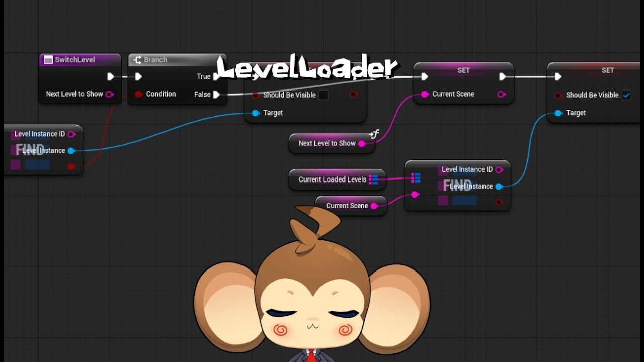This screenshot has width=644, height=362.
Task: Select the "Current Scene" variable getter node
Action: (351, 206)
